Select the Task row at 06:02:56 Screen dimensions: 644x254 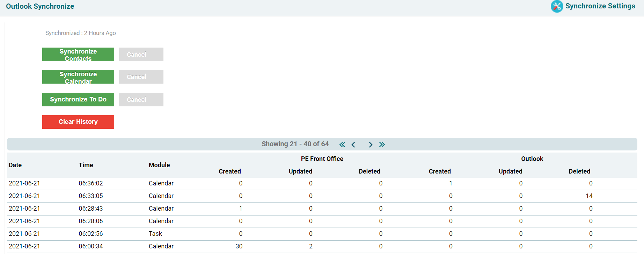tap(155, 234)
